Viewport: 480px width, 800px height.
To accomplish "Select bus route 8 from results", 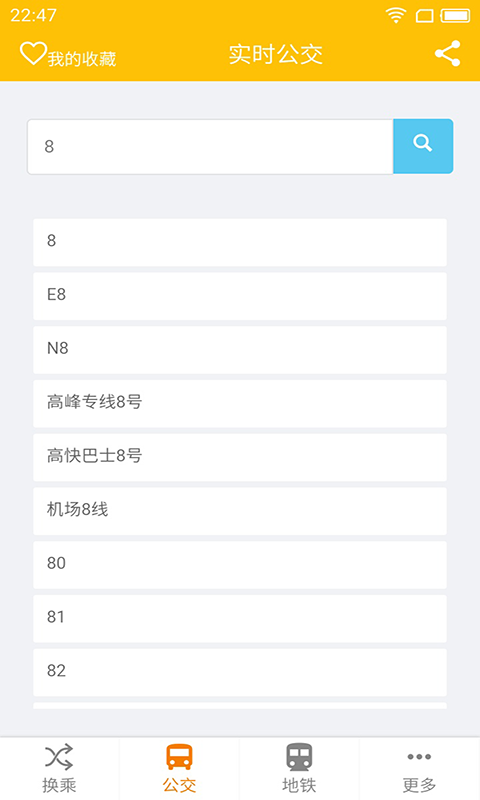I will click(240, 242).
